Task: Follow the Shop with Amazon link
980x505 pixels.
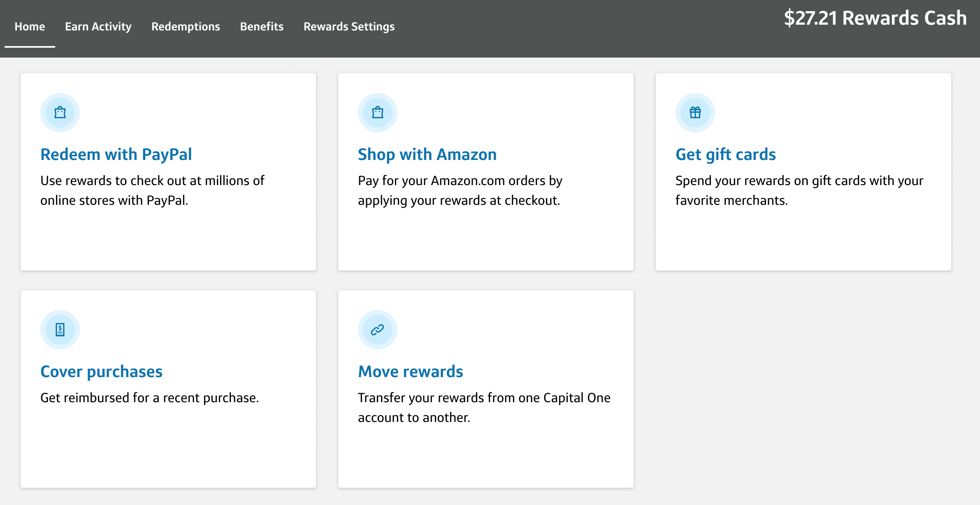Action: [x=427, y=154]
